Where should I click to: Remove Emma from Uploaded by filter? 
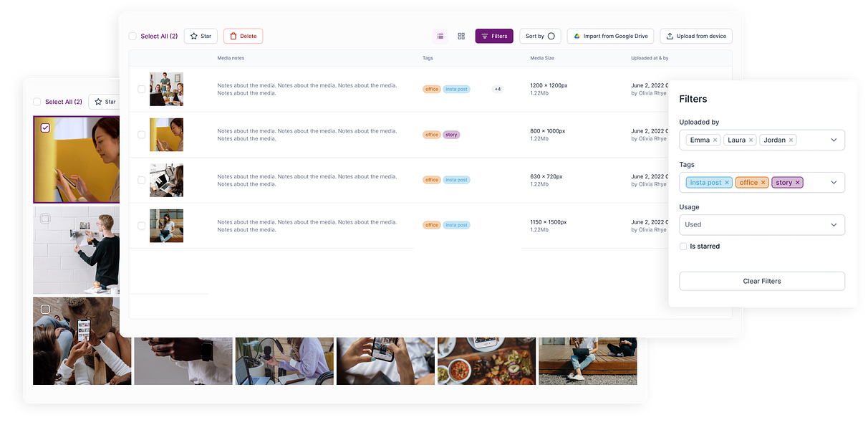(715, 140)
